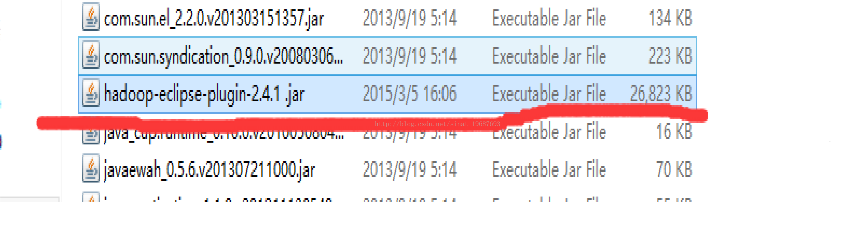Click the 2015/3/5 16:06 date of hadoop plugin
This screenshot has height=240, width=868.
pos(410,94)
